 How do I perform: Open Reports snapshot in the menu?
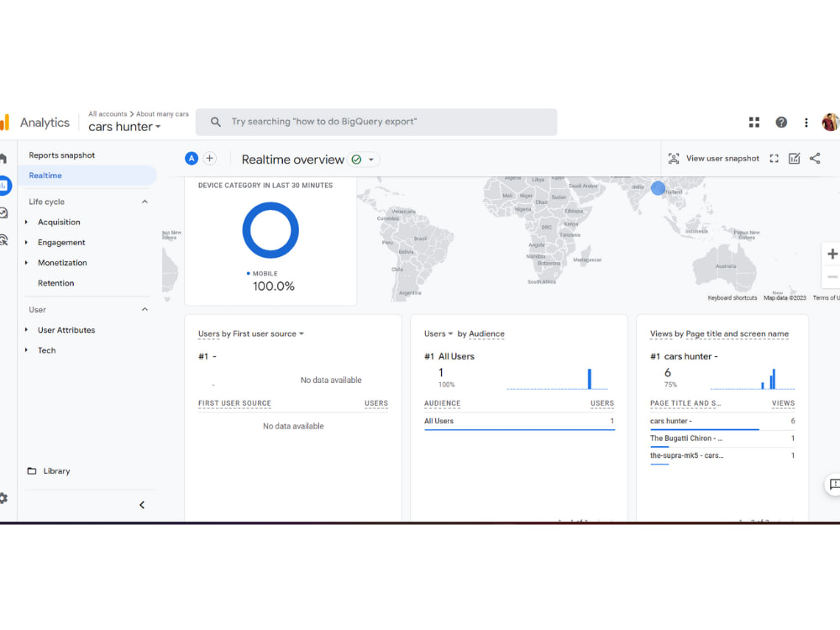61,155
